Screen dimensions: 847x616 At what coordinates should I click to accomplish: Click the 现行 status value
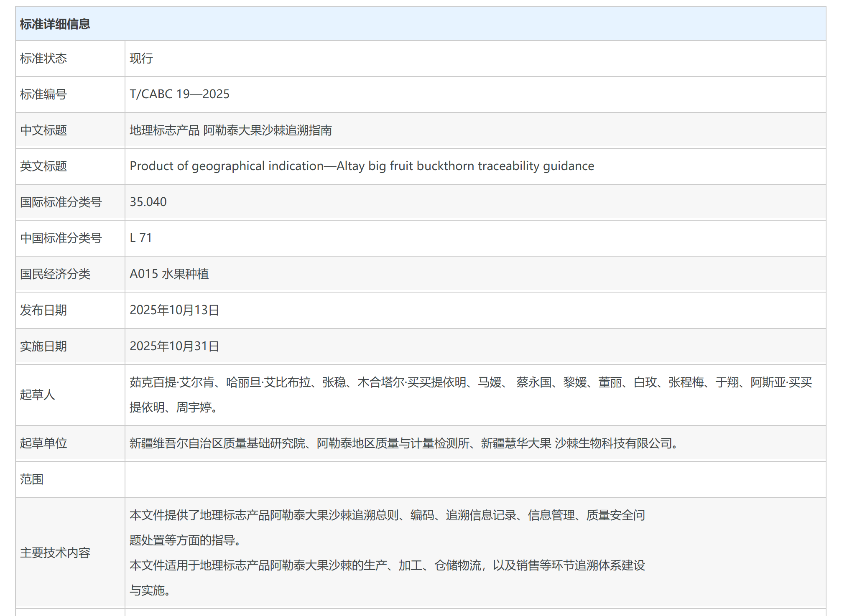coord(141,59)
